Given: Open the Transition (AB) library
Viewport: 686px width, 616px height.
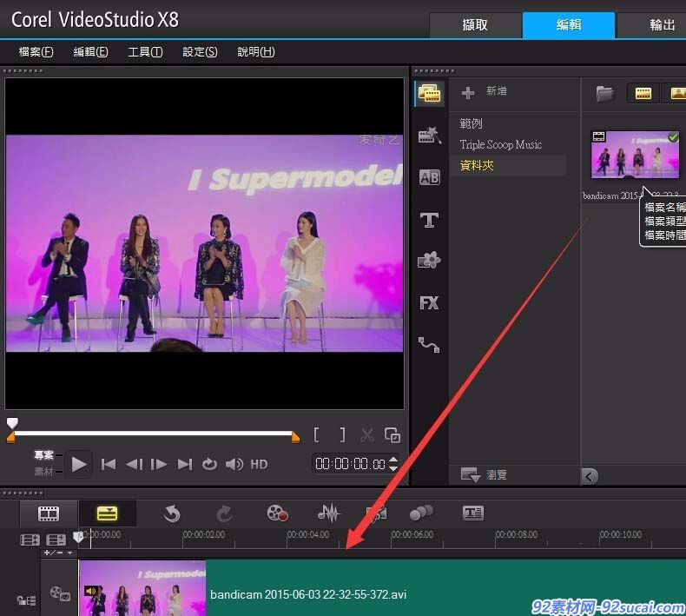Looking at the screenshot, I should pyautogui.click(x=429, y=177).
